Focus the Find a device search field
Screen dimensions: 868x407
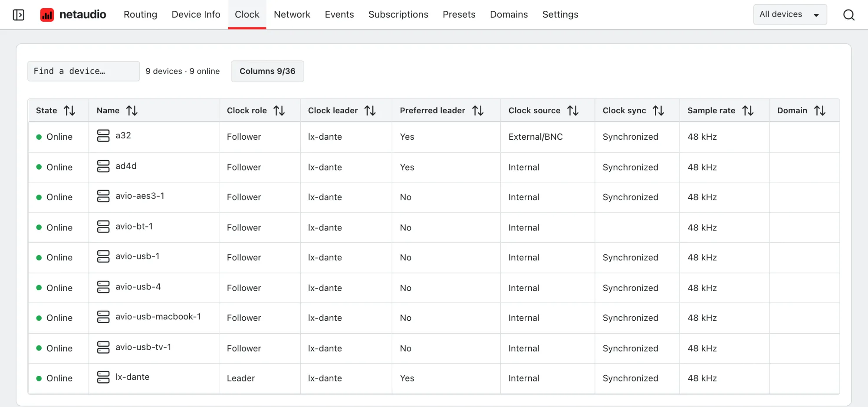84,71
